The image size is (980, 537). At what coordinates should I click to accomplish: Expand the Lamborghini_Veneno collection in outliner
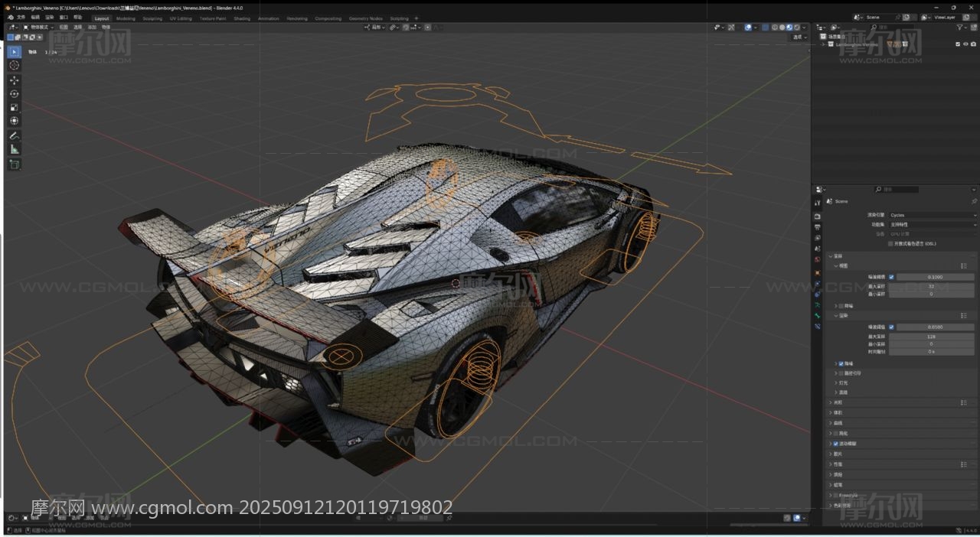tap(824, 44)
